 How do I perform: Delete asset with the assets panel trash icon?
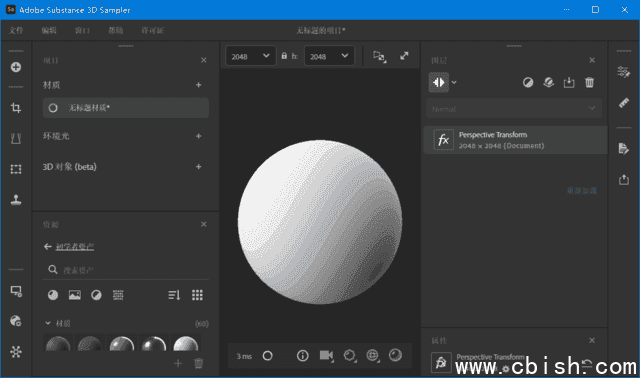(199, 363)
